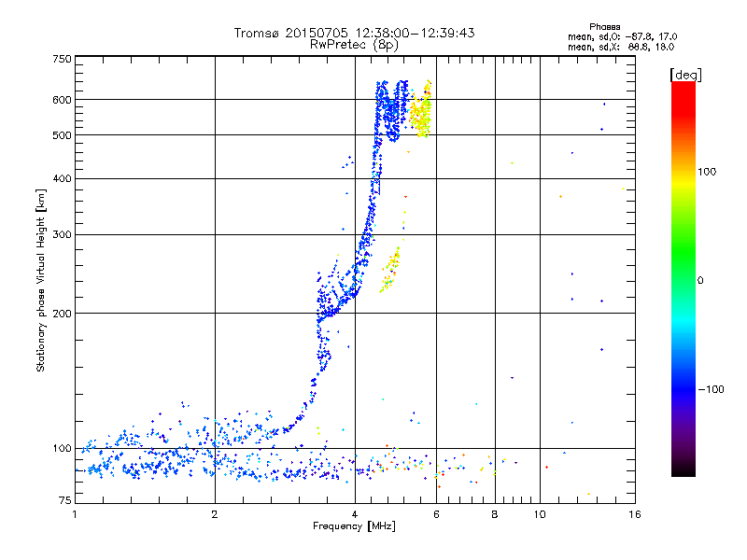Screen dimensions: 747x560
Task: Click the '2' tick on the frequency axis
Action: pyautogui.click(x=215, y=514)
